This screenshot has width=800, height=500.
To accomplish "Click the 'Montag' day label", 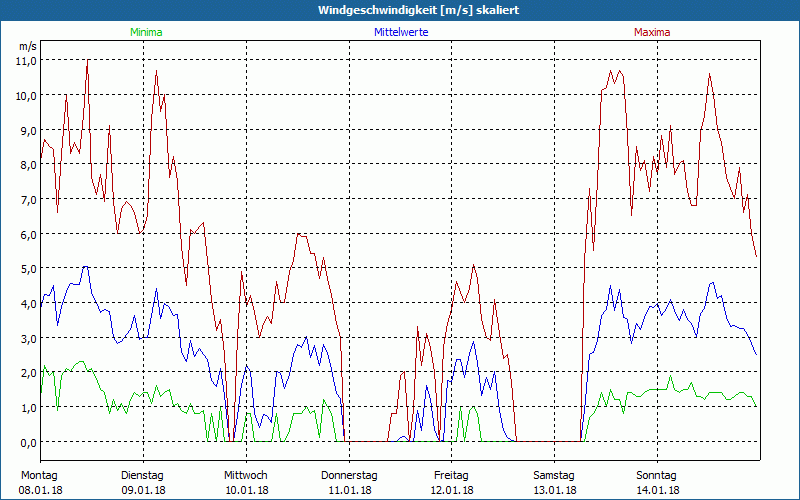I will (39, 476).
